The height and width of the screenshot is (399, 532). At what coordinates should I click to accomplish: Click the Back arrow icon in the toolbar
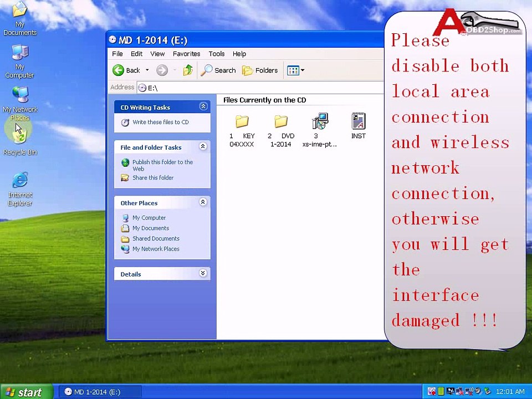119,70
